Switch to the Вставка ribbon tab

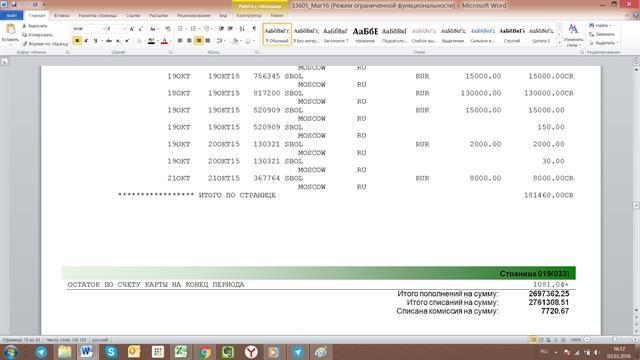(x=62, y=16)
